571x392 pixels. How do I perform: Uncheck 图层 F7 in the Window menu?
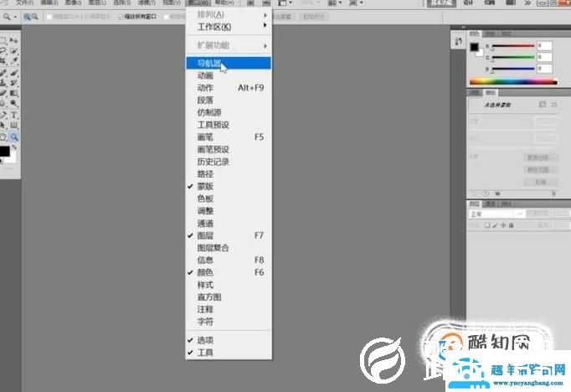229,235
